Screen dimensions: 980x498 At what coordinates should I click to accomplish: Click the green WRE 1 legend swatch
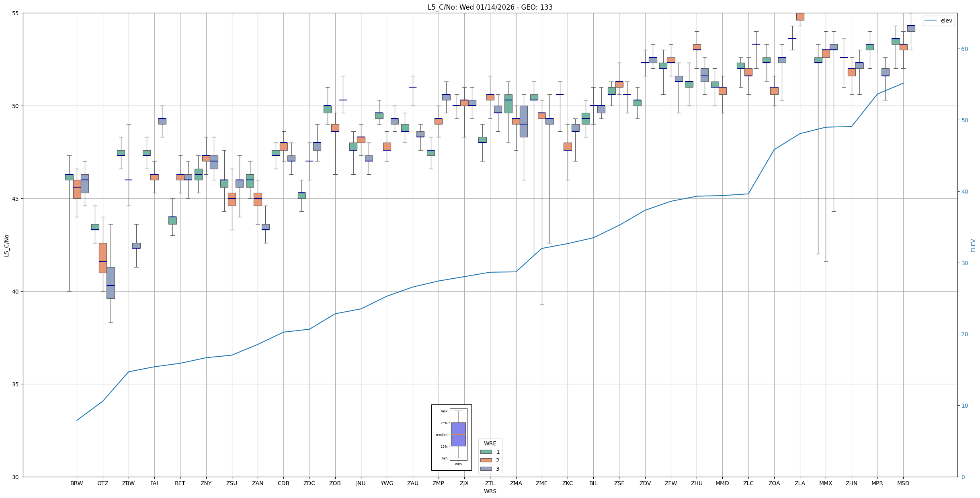(486, 452)
